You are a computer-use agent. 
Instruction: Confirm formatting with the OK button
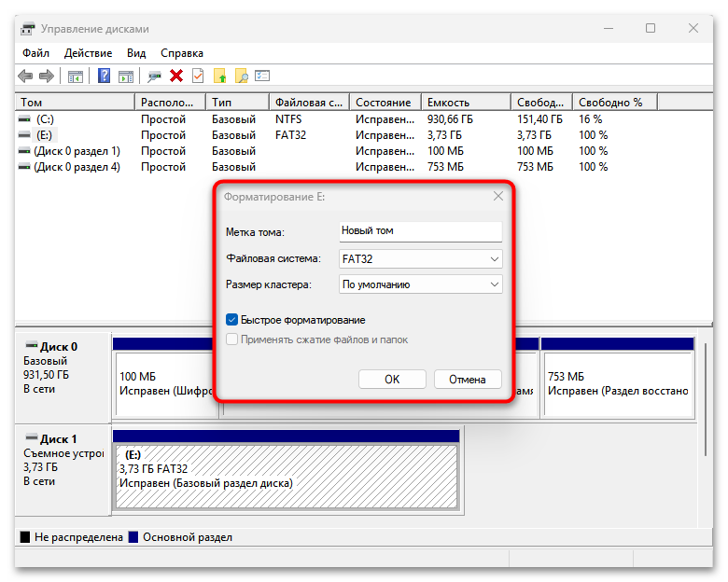click(x=392, y=380)
